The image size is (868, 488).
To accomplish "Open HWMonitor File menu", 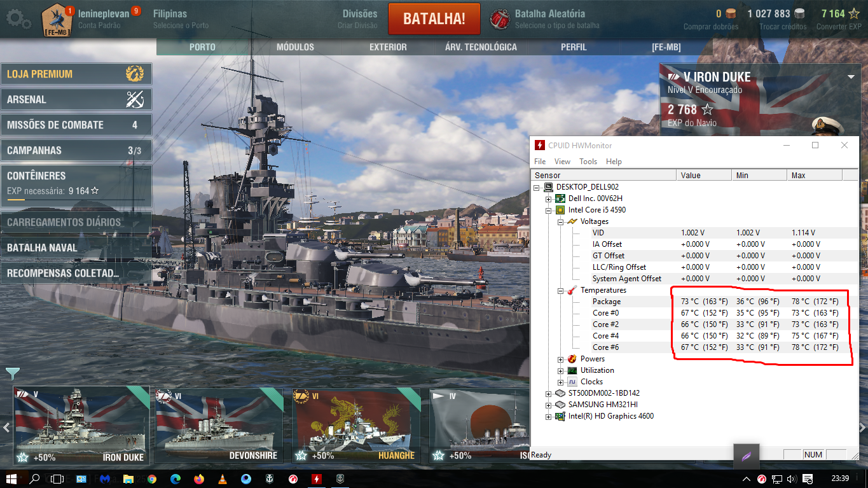I will pos(540,162).
